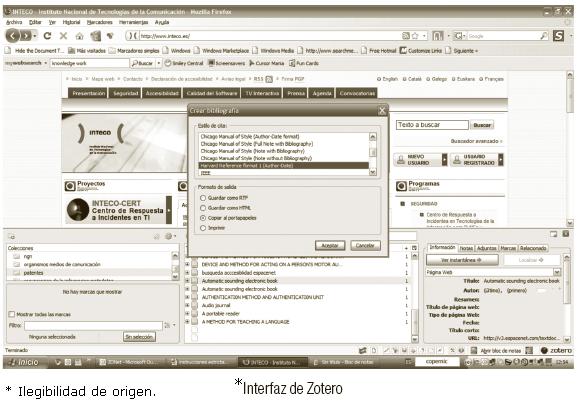578x407 pixels.
Task: Click the citation style list scrollbar
Action: pos(373,154)
